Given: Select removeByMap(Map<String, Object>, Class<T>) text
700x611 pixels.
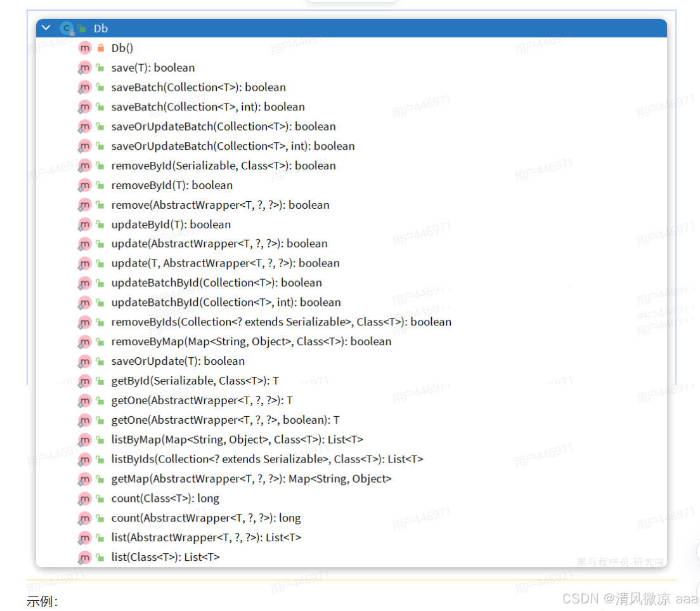Looking at the screenshot, I should click(251, 342).
